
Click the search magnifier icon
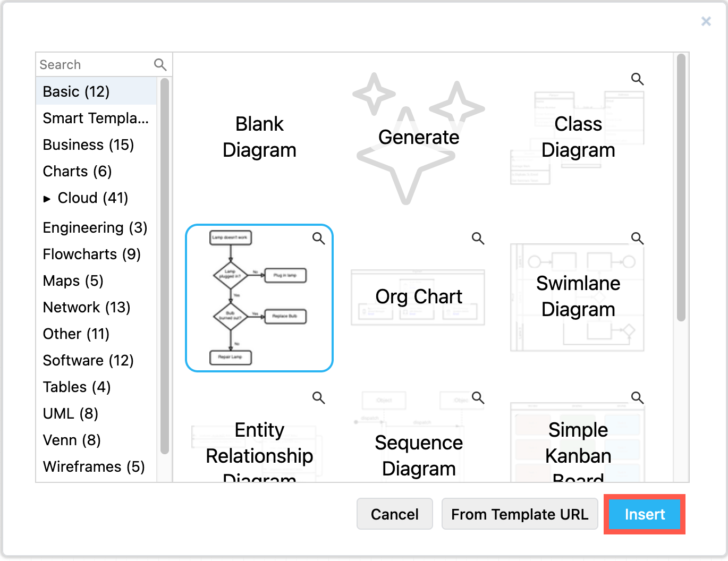click(160, 64)
